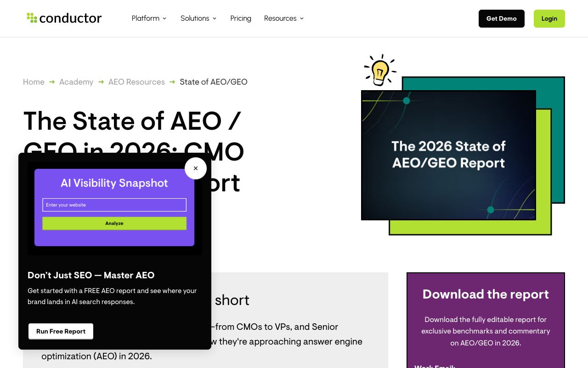Click the Enter your website field
The image size is (588, 368).
point(114,205)
